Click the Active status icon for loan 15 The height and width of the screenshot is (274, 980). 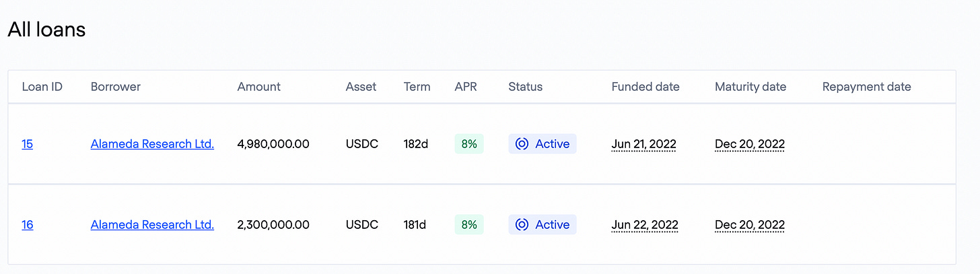[522, 143]
